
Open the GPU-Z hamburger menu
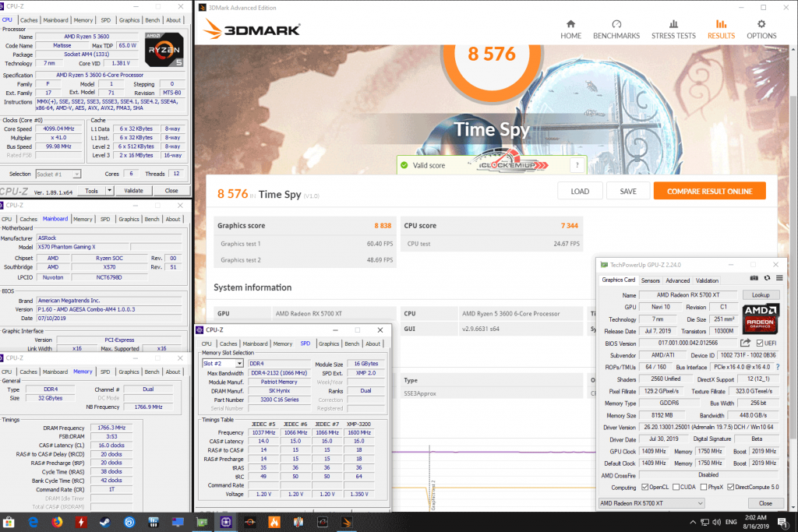coord(778,278)
